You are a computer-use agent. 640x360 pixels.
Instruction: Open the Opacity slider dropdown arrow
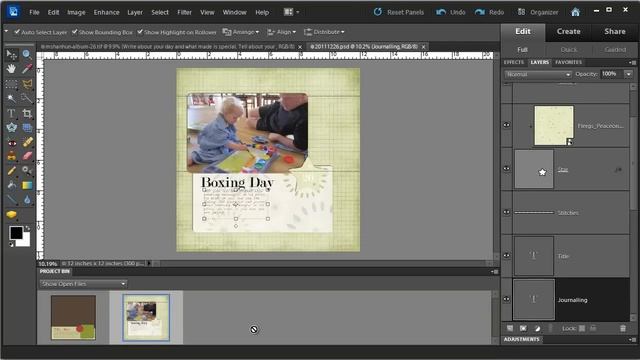(629, 74)
